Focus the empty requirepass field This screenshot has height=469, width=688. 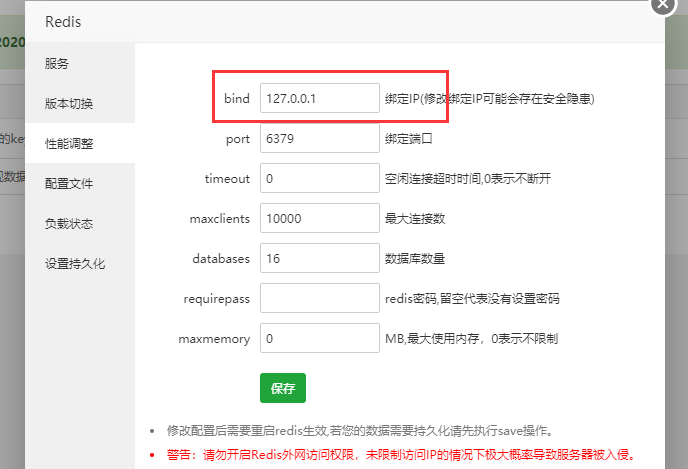tap(320, 298)
